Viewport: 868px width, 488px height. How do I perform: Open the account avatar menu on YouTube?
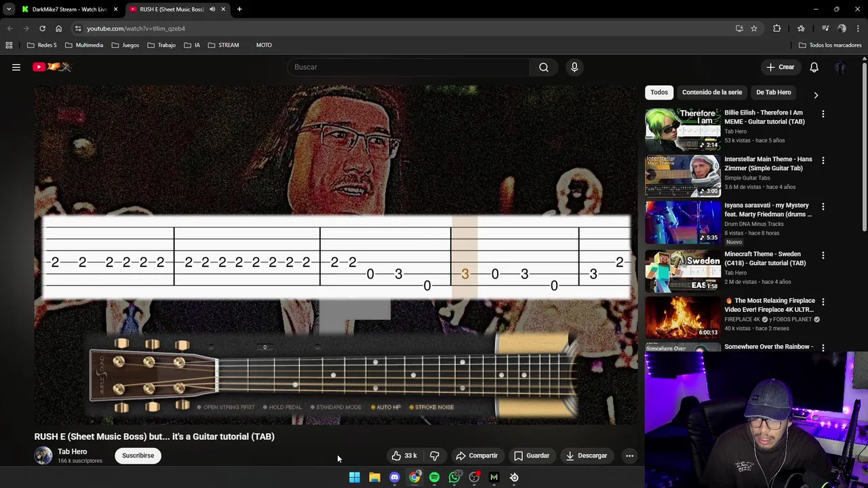(840, 67)
